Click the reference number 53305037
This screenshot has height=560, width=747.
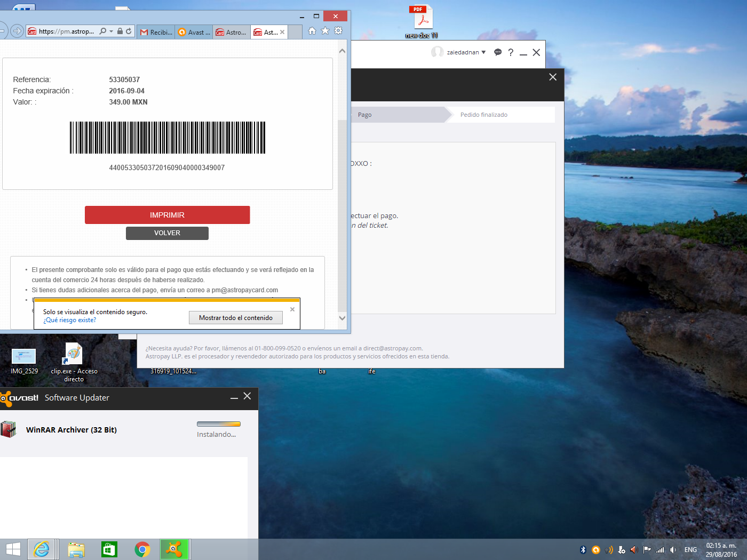[x=124, y=79]
